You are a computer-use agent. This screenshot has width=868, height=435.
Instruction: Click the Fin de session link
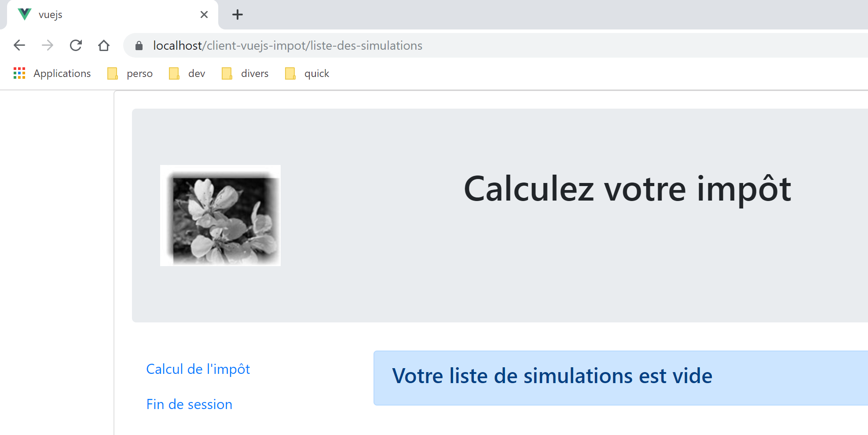(x=189, y=404)
